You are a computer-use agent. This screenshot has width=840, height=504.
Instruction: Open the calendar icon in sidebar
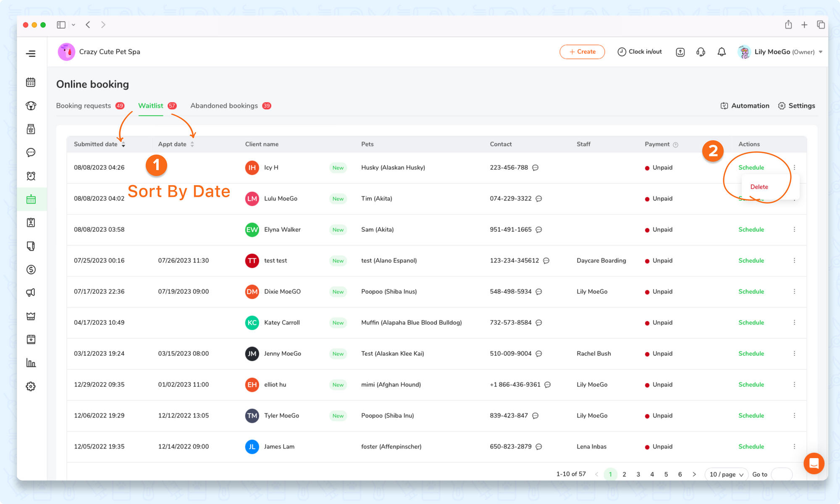31,82
